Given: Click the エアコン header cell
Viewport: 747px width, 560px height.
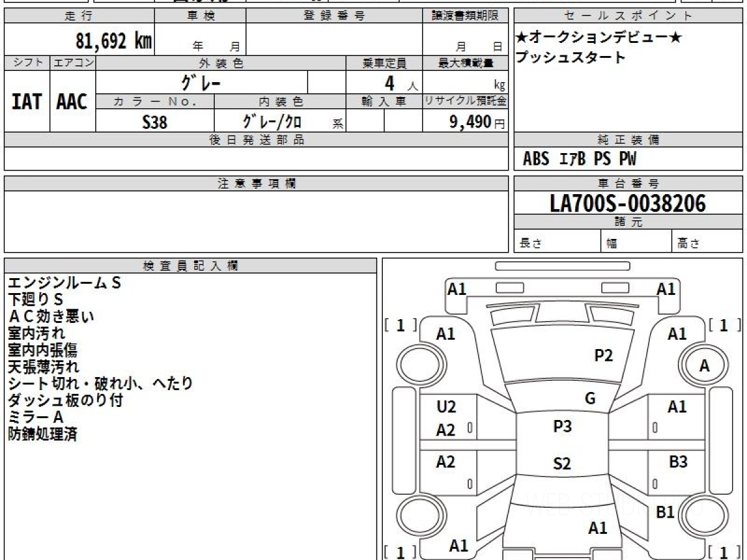Looking at the screenshot, I should pos(73,63).
